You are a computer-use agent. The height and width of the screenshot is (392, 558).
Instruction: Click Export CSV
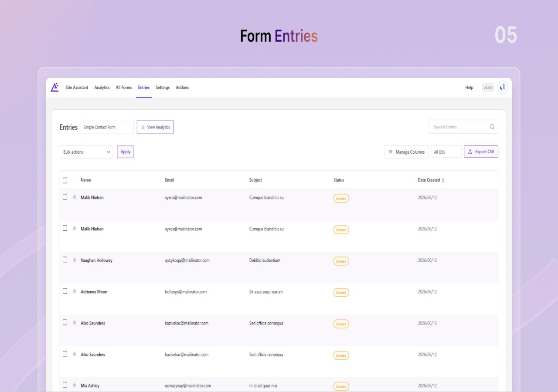point(481,152)
